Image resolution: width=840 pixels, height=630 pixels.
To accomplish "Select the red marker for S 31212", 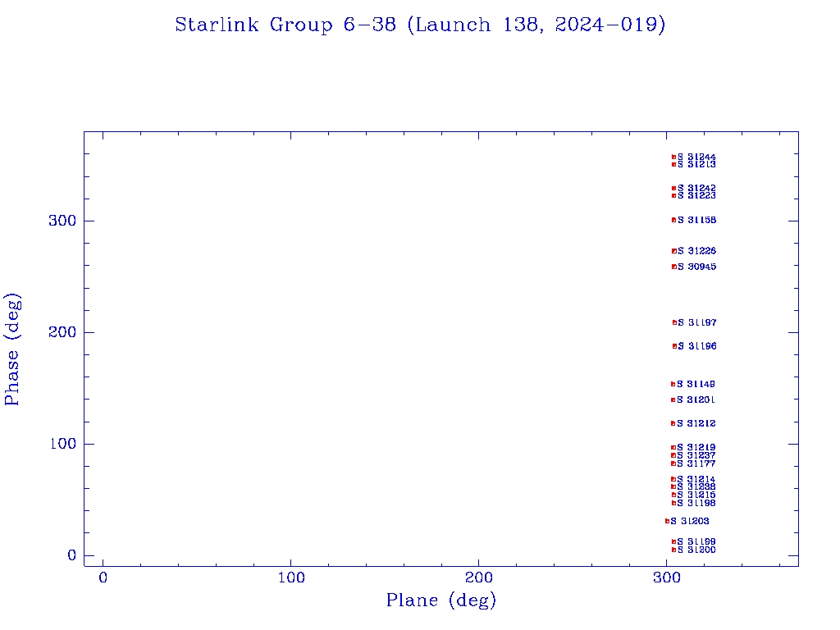I will click(x=673, y=423).
